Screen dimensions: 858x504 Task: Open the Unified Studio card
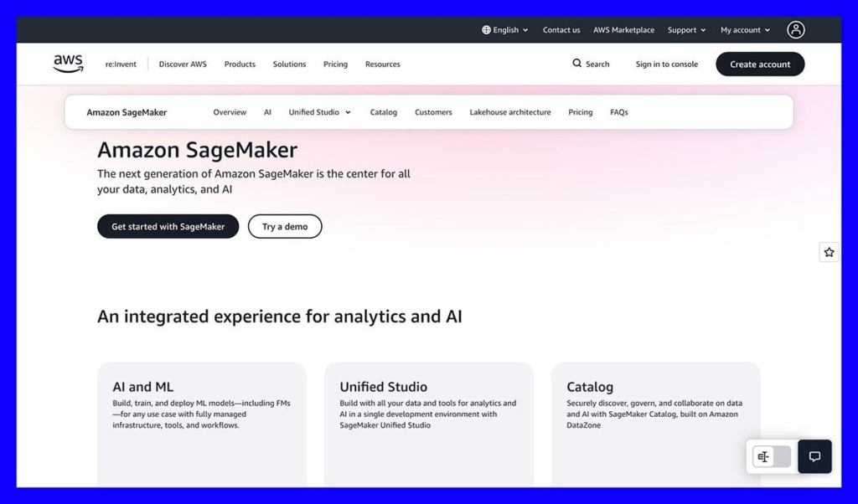coord(429,424)
